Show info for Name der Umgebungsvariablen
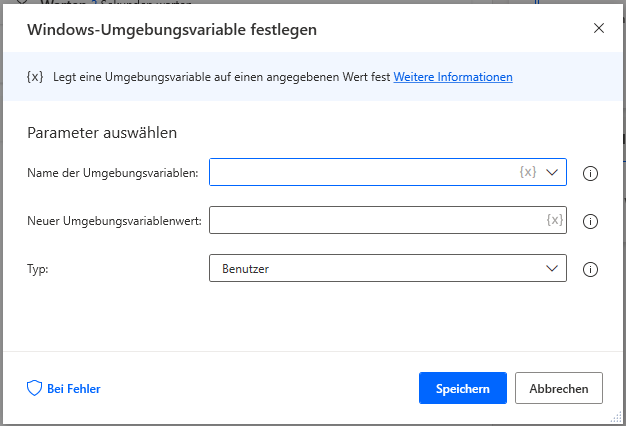The width and height of the screenshot is (626, 426). [590, 173]
